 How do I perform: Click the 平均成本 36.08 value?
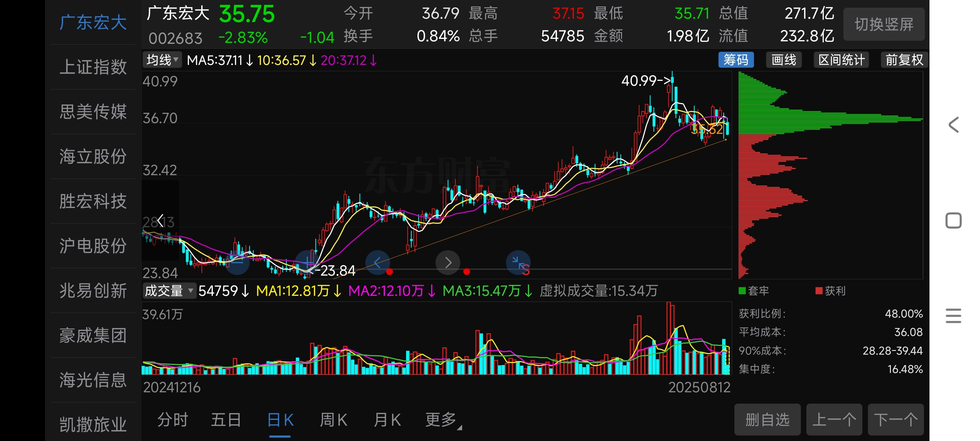(908, 332)
